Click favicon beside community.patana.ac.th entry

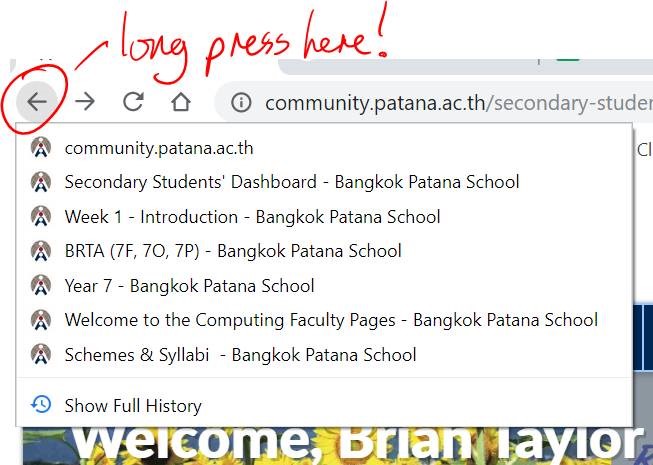41,147
